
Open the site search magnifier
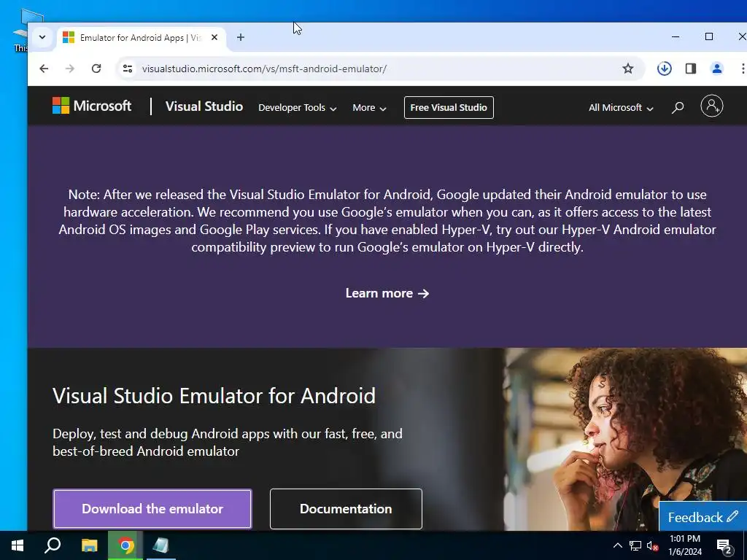678,108
